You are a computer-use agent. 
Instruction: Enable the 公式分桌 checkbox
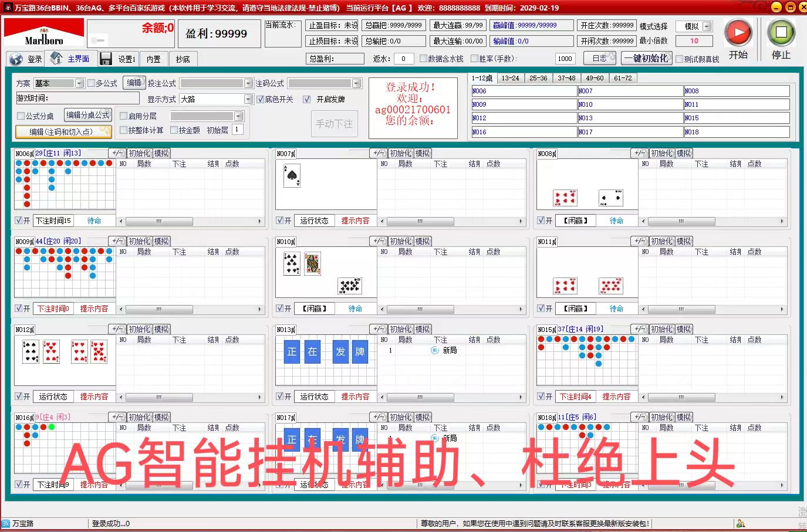(x=21, y=116)
